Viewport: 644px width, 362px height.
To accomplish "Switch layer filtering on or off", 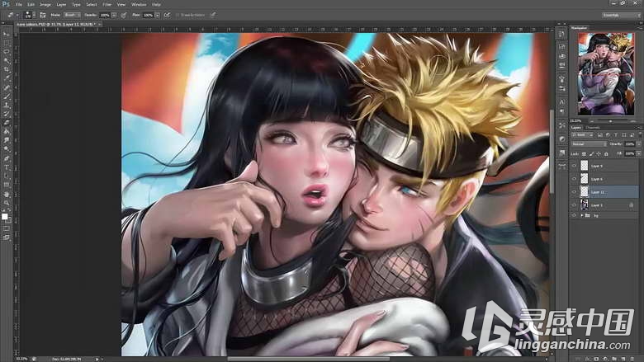I will tap(639, 135).
